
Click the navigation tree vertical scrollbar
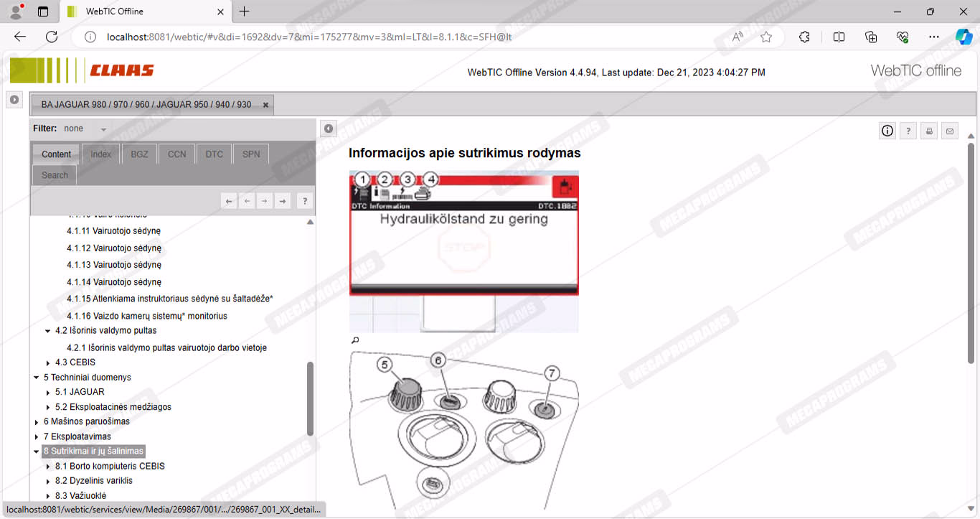click(x=310, y=398)
